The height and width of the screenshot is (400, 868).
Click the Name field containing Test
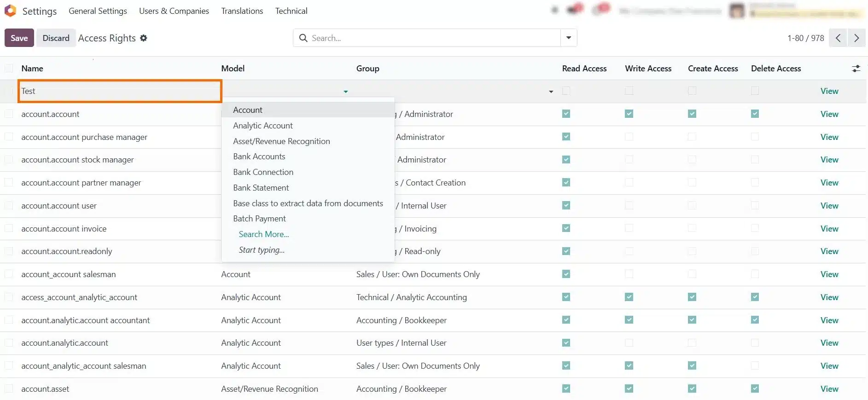pos(120,91)
